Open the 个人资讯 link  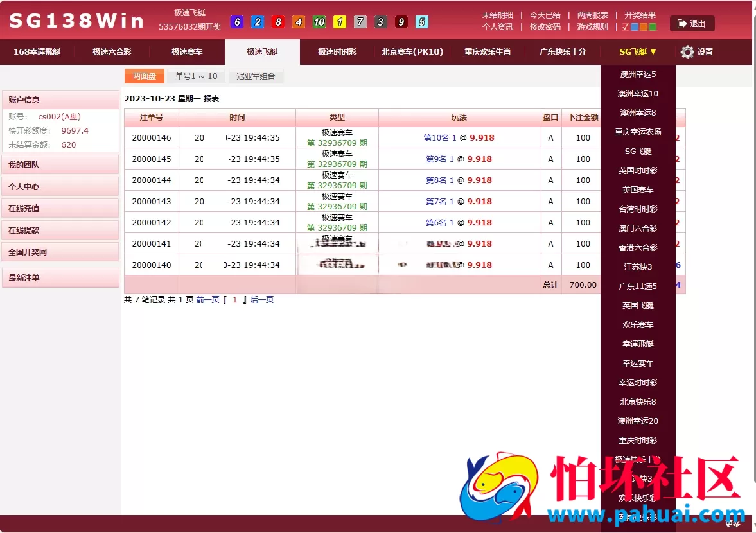click(498, 27)
